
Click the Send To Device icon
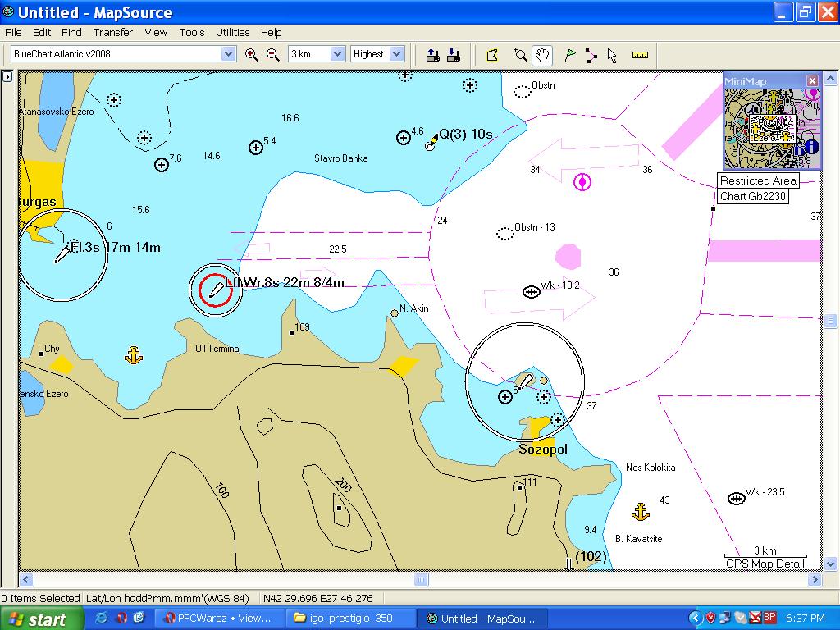pos(433,55)
